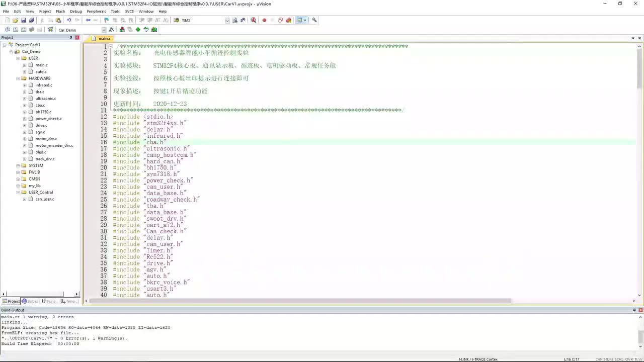Image resolution: width=644 pixels, height=362 pixels.
Task: Expand the CMSIS folder in project tree
Action: click(18, 179)
